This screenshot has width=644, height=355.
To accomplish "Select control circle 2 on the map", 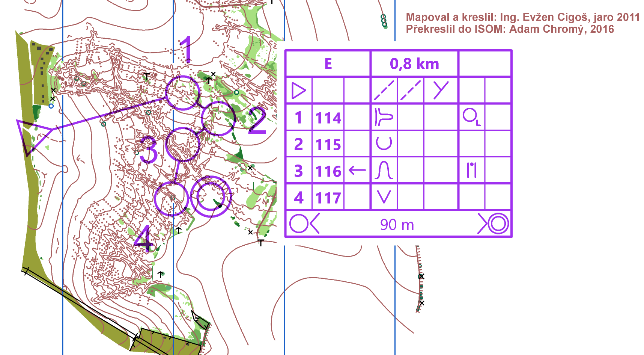I will tap(218, 118).
